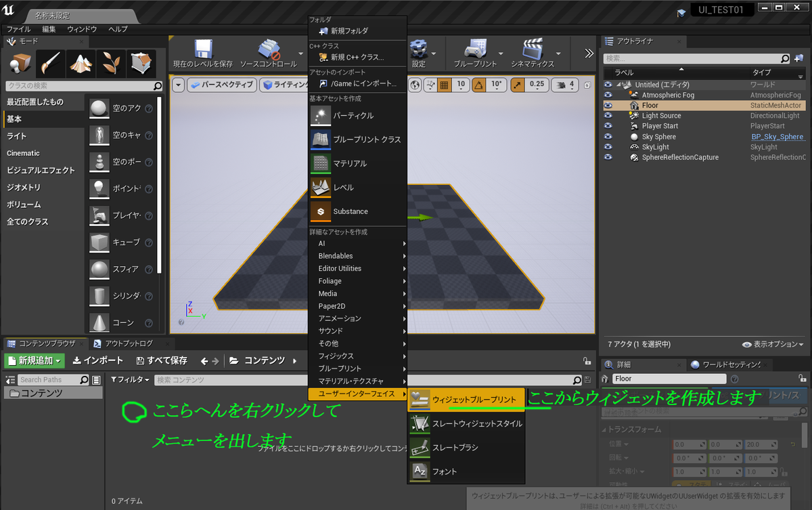Toggle visibility eye for Floor
The width and height of the screenshot is (812, 510).
[x=608, y=106]
